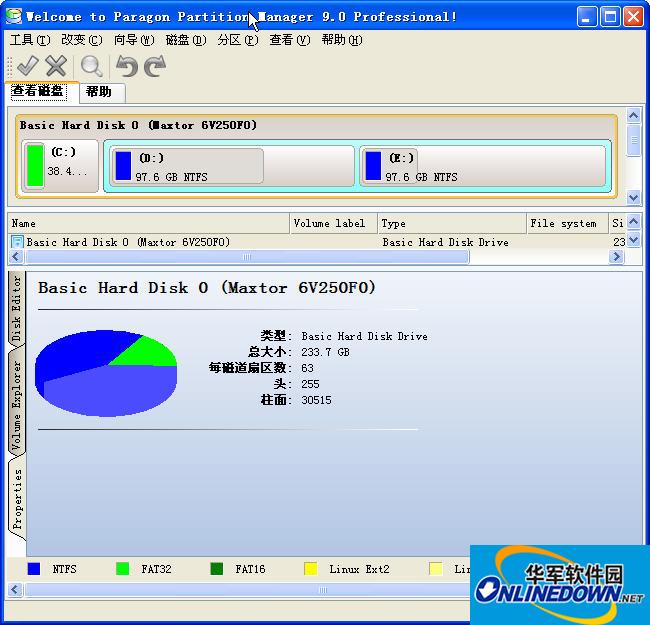Image resolution: width=650 pixels, height=625 pixels.
Task: Redo the operation with the toolbar arrow
Action: click(x=155, y=66)
